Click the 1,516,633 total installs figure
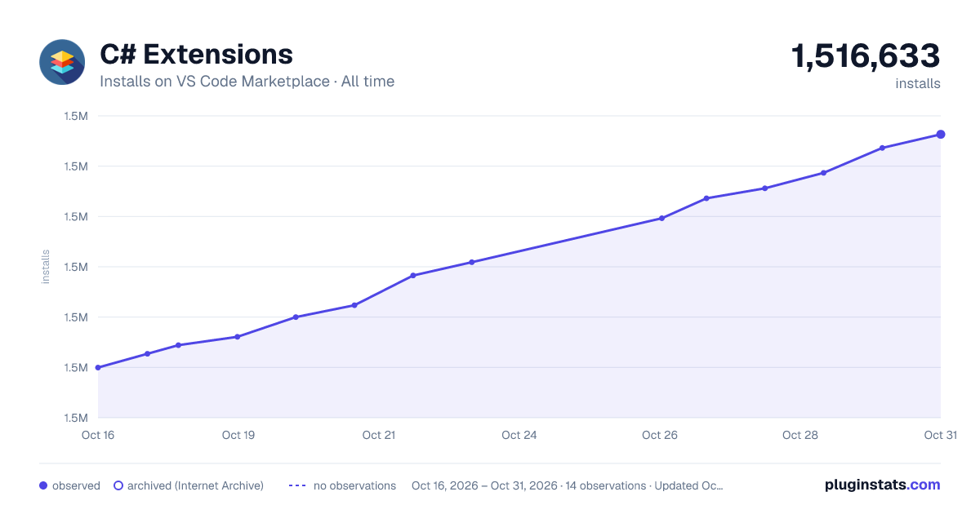 click(866, 56)
